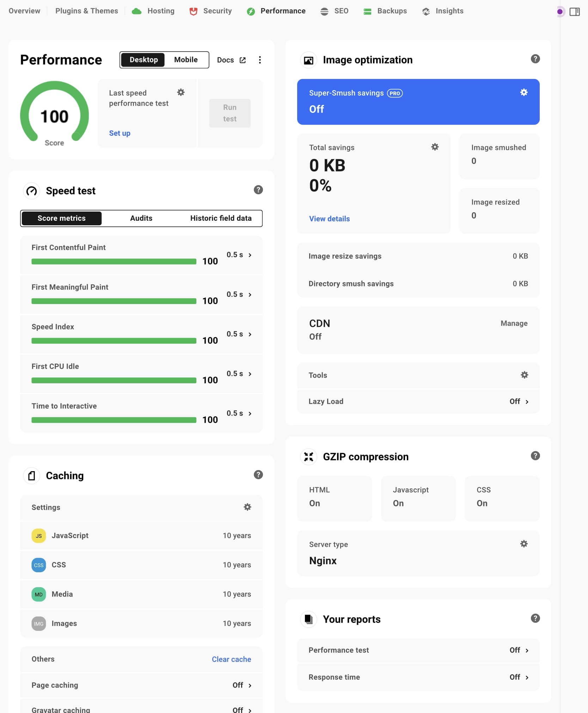Click Manage for CDN
Viewport: 588px width, 713px height.
(x=514, y=323)
